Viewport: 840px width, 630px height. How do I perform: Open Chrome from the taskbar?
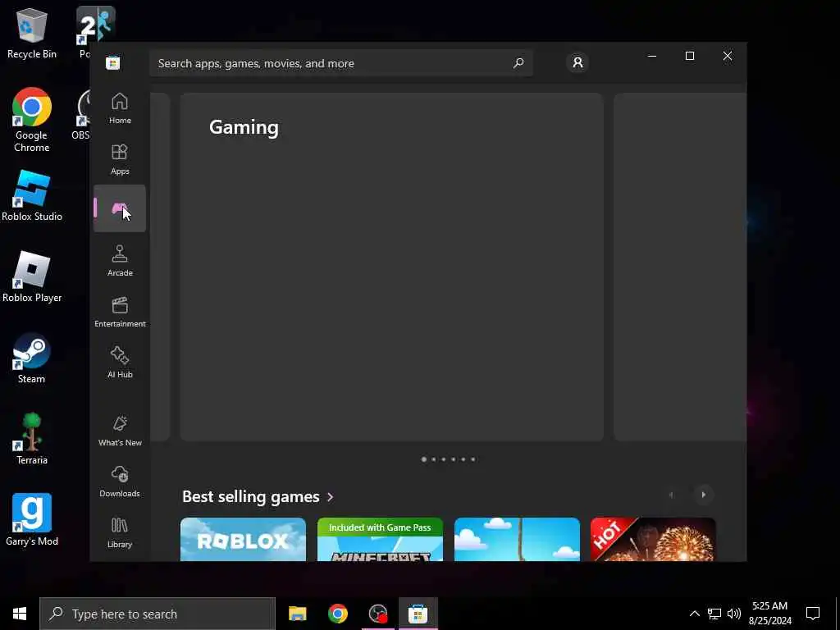(x=337, y=614)
